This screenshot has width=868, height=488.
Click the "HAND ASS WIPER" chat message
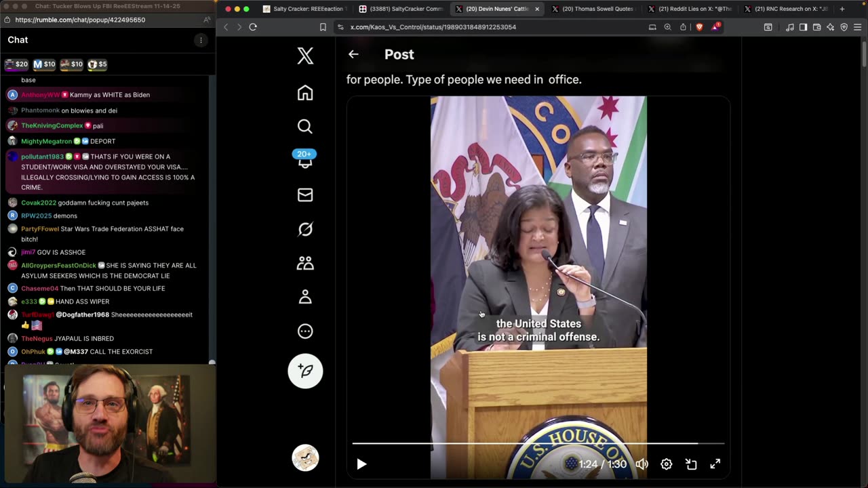pyautogui.click(x=82, y=302)
